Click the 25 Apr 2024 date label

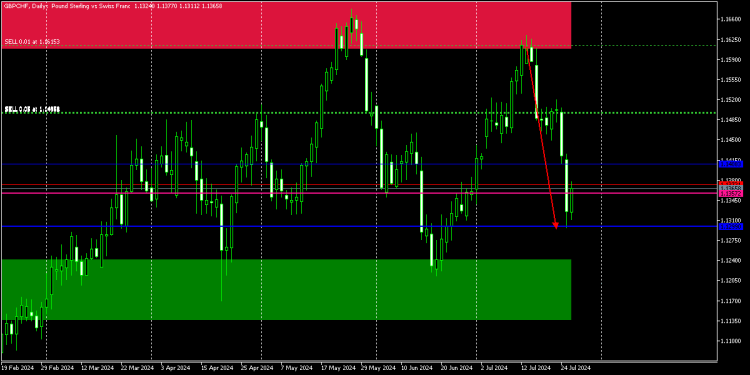[x=257, y=367]
